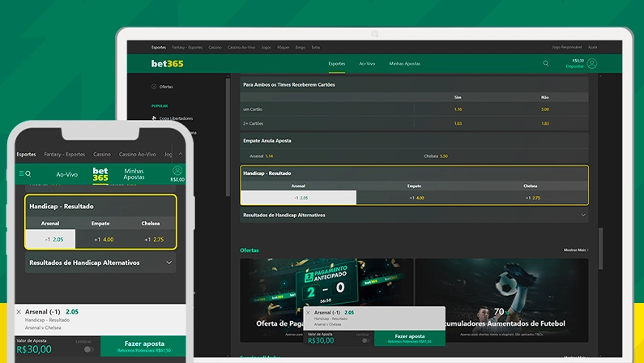Select 2+ Cartões Sim 1.83 odds
The image size is (644, 363).
click(x=458, y=123)
